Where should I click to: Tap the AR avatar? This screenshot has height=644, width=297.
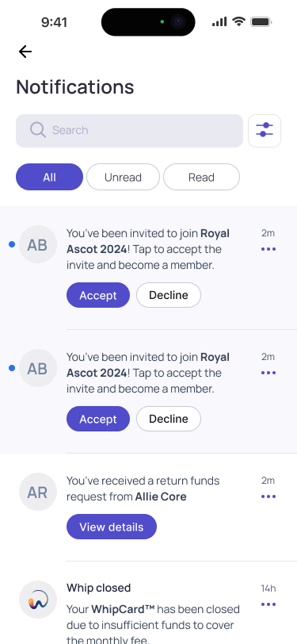click(38, 492)
